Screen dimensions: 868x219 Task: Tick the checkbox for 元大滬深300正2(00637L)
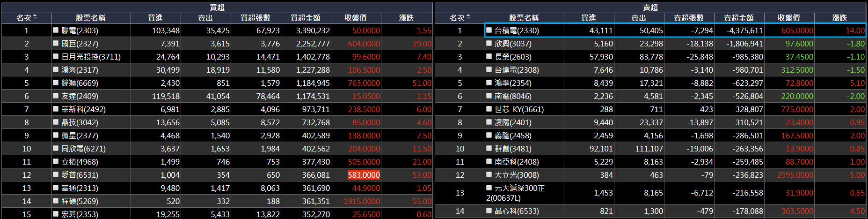pos(489,188)
